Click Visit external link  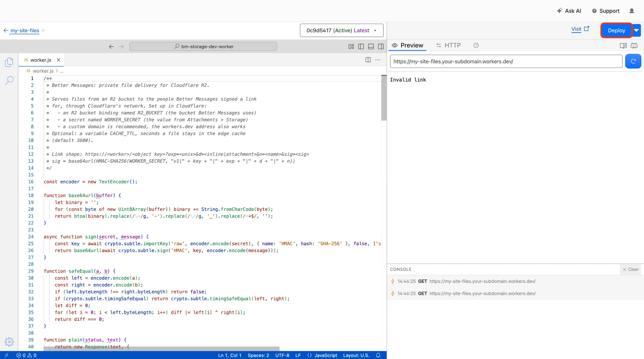point(580,29)
